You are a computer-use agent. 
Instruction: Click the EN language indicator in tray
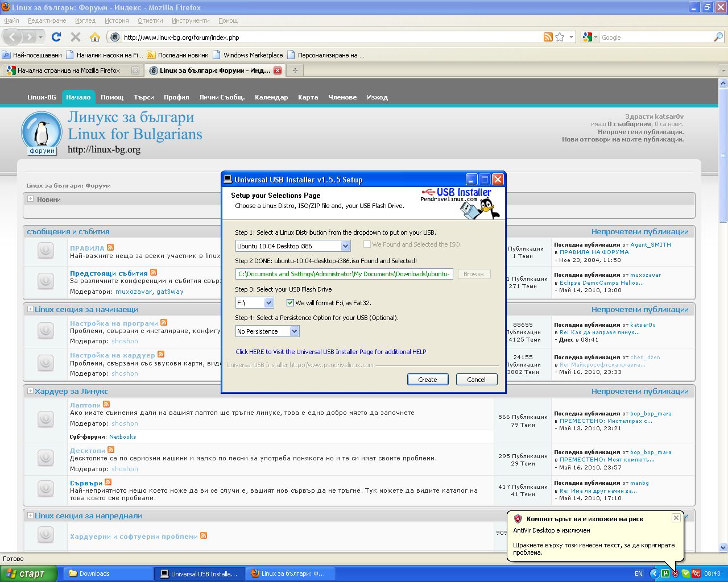pyautogui.click(x=639, y=573)
